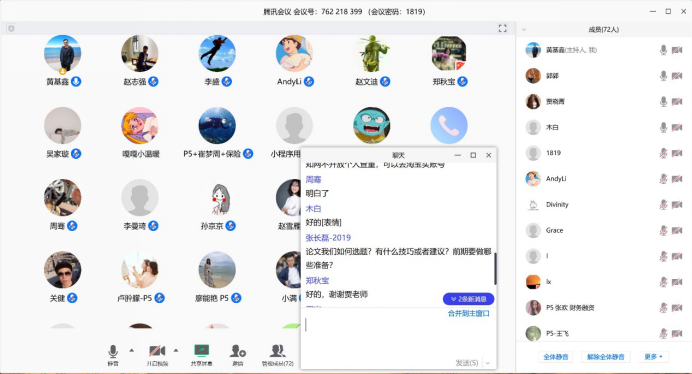Click 解除全体静音 unmute-all button
692x374 pixels.
[x=606, y=357]
